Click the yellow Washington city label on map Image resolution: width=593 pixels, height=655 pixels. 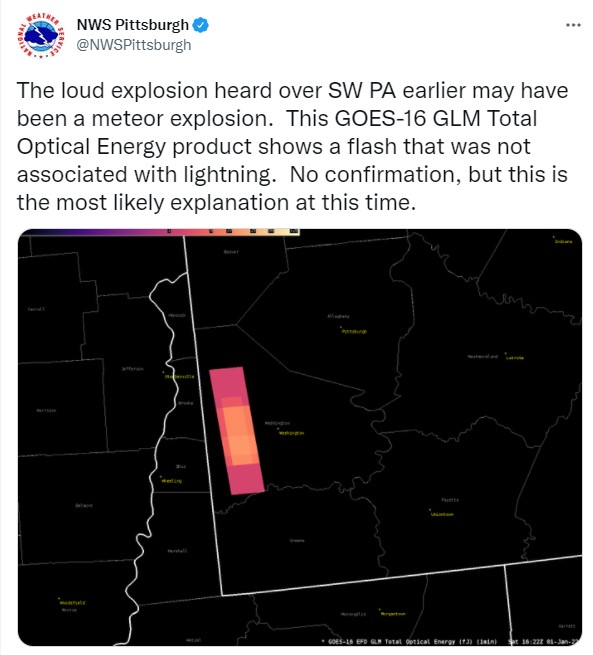[x=291, y=433]
